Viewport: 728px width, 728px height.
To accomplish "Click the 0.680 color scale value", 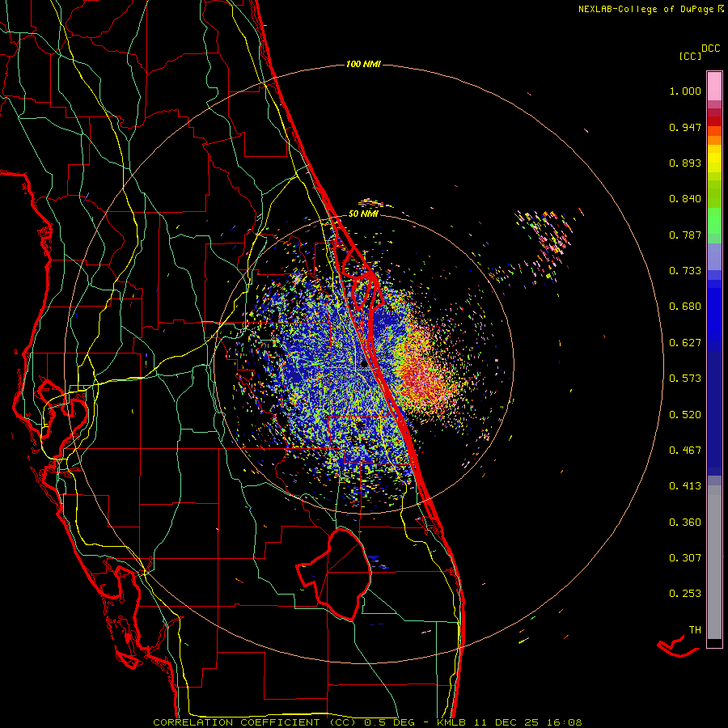I will [x=685, y=307].
